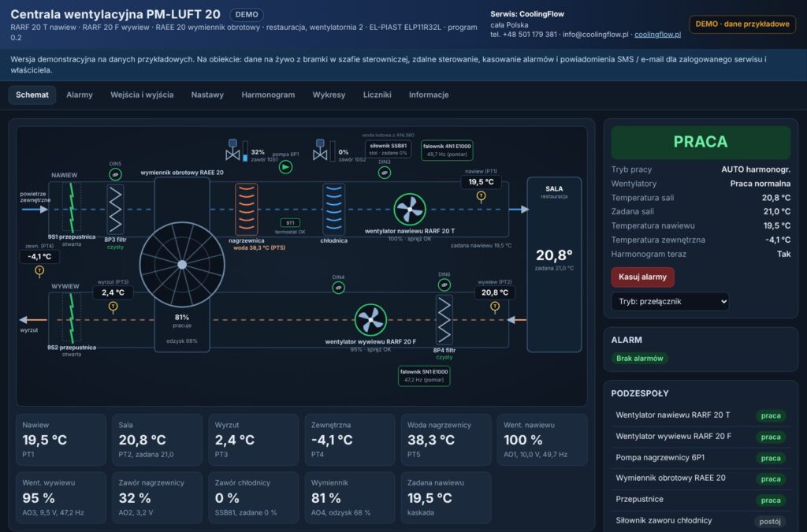Click the DEMO · dane przykładowe badge
The width and height of the screenshot is (807, 532).
point(742,24)
